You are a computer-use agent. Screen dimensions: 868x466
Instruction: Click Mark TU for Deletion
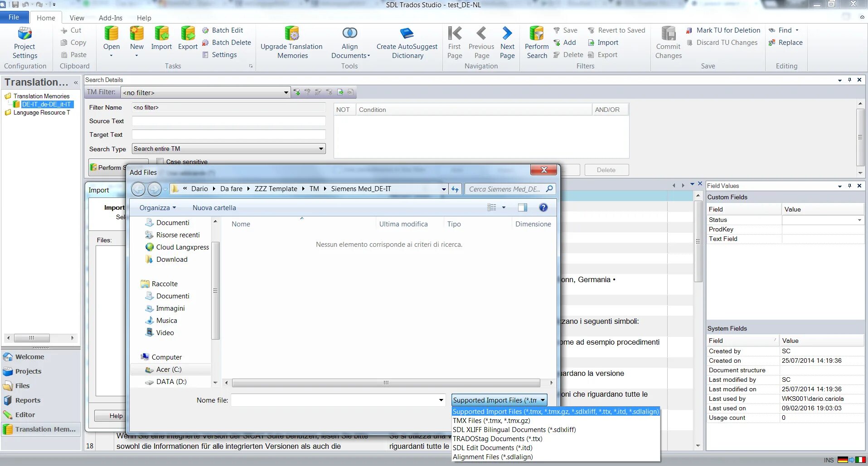pyautogui.click(x=723, y=30)
